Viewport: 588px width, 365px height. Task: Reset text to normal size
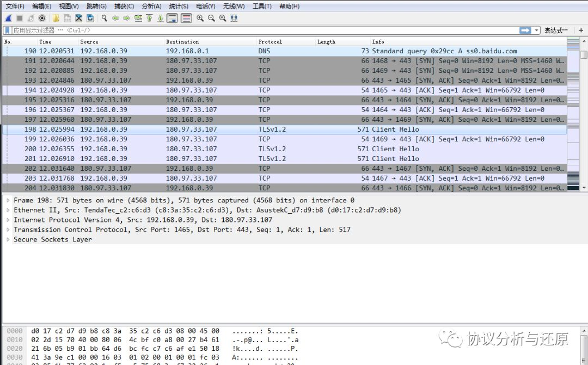click(x=223, y=18)
